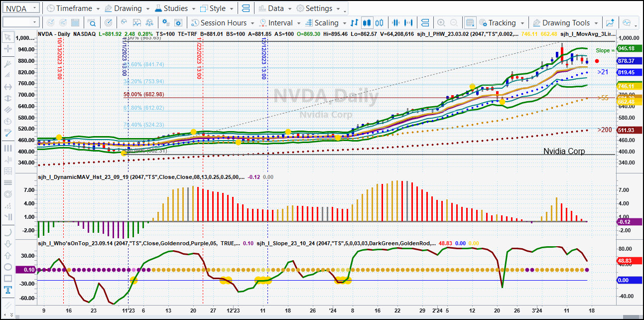Click the Nvidia Corp label near price axis
Image resolution: width=644 pixels, height=320 pixels.
pyautogui.click(x=564, y=151)
